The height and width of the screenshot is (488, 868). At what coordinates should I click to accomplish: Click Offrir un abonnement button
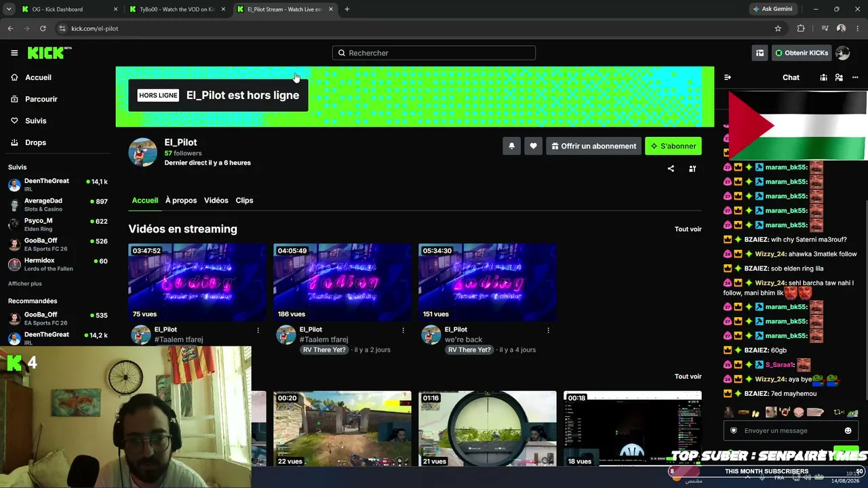594,146
